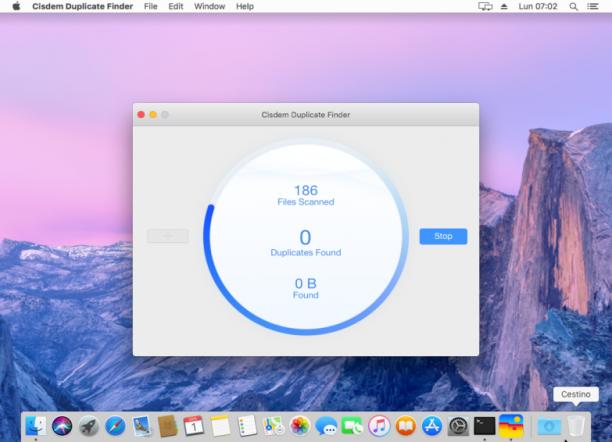Image resolution: width=612 pixels, height=442 pixels.
Task: Click the blue Stop button
Action: coord(443,236)
